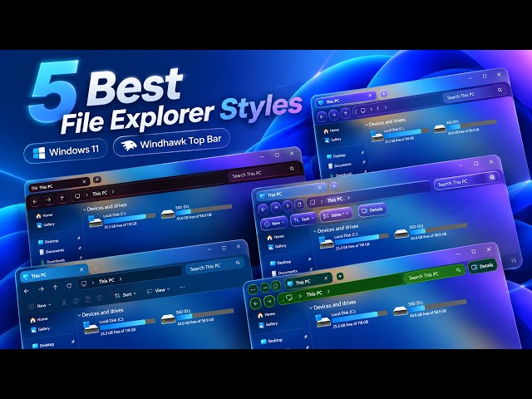Toggle green Details pane button
This screenshot has height=399, width=532.
(x=482, y=266)
